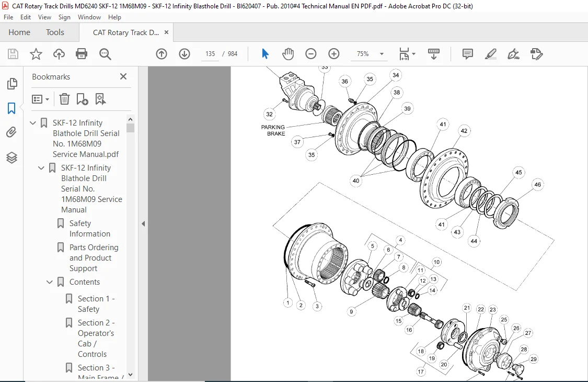Open the Sign menu
Image resolution: width=588 pixels, height=382 pixels.
(x=64, y=17)
